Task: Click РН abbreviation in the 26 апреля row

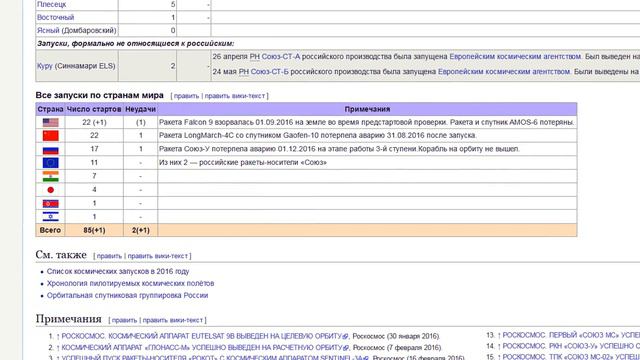Action: tap(255, 57)
